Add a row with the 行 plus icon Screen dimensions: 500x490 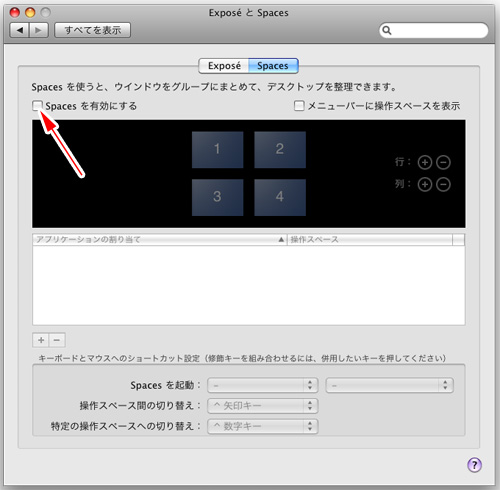(x=425, y=162)
